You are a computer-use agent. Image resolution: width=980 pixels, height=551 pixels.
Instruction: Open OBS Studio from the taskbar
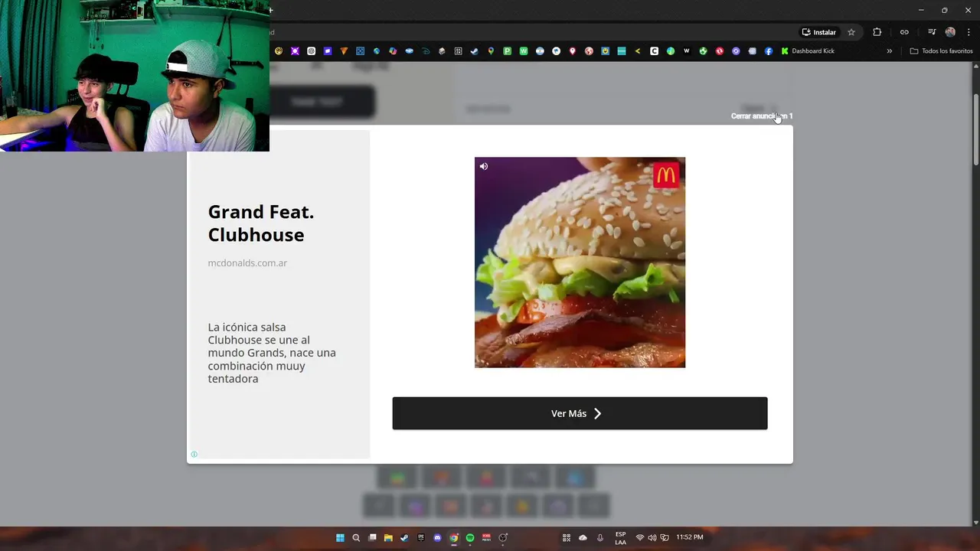point(502,538)
